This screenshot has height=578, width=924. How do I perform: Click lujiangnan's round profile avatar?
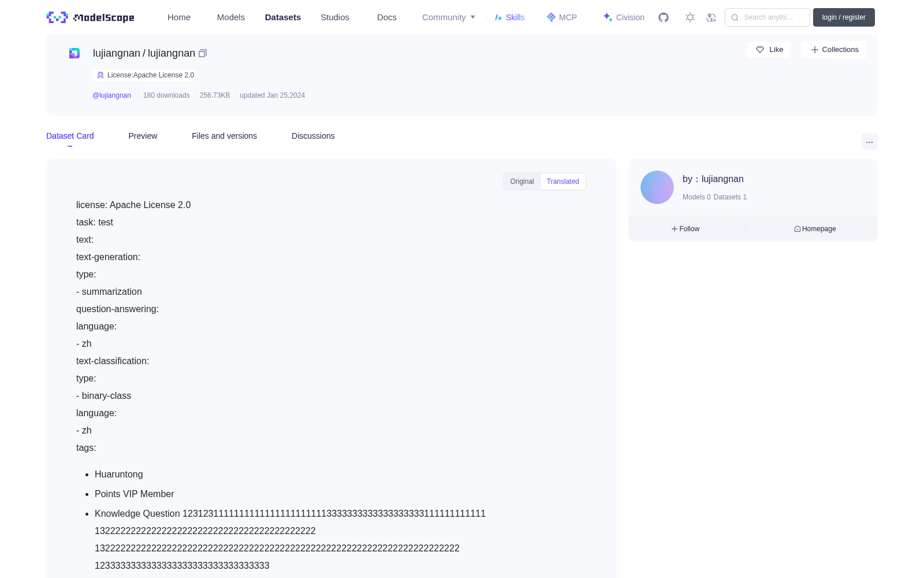[657, 187]
